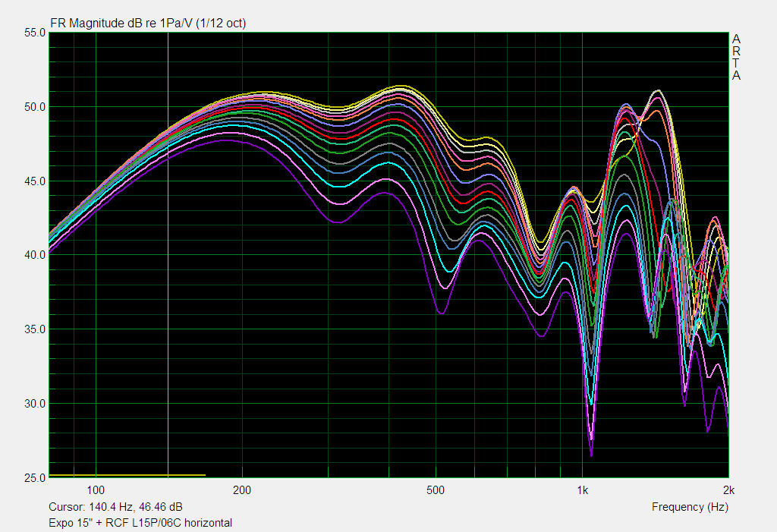The image size is (777, 532).
Task: Click the 100 frequency axis label
Action: pyautogui.click(x=96, y=490)
